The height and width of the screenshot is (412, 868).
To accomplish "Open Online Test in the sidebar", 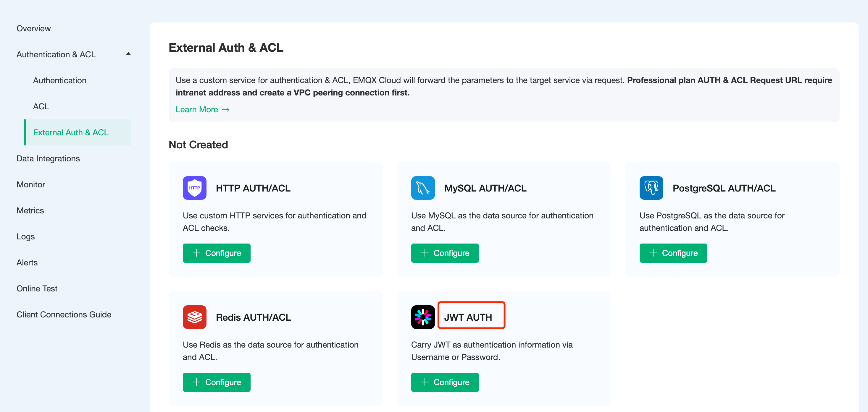I will 37,288.
